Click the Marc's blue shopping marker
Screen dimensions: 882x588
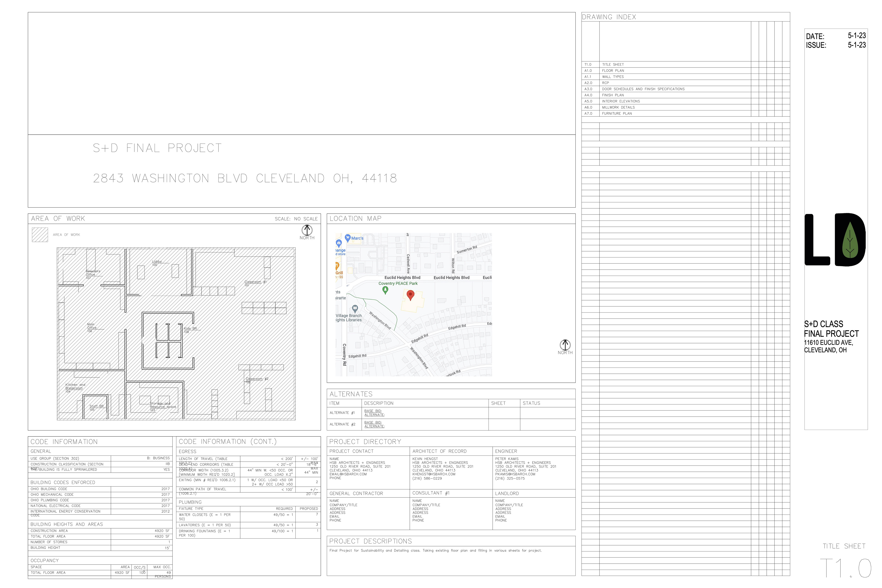pos(348,237)
